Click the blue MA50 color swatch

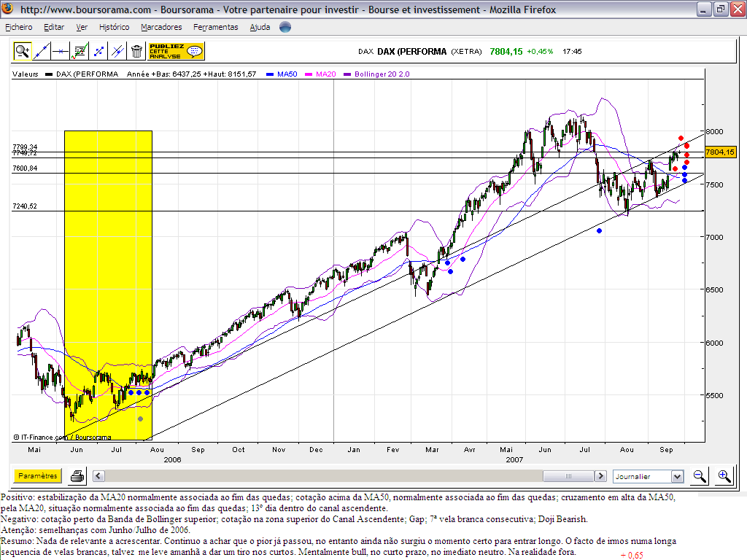(270, 74)
